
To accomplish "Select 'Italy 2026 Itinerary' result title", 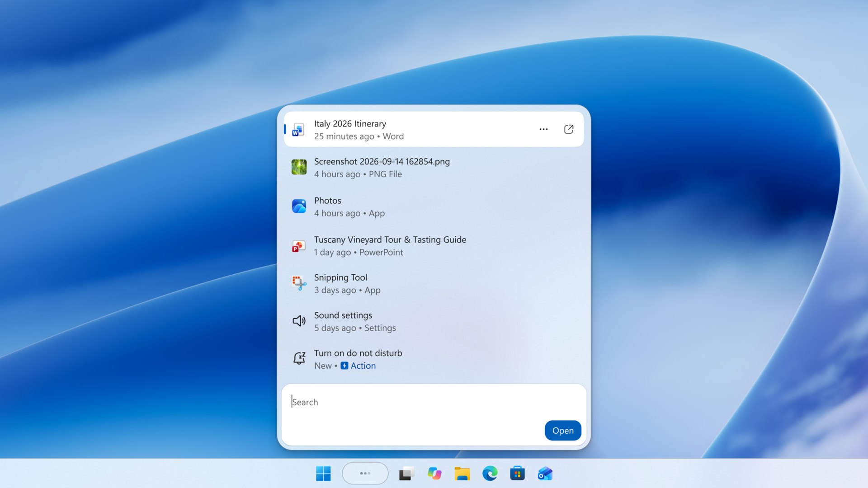I will 350,123.
